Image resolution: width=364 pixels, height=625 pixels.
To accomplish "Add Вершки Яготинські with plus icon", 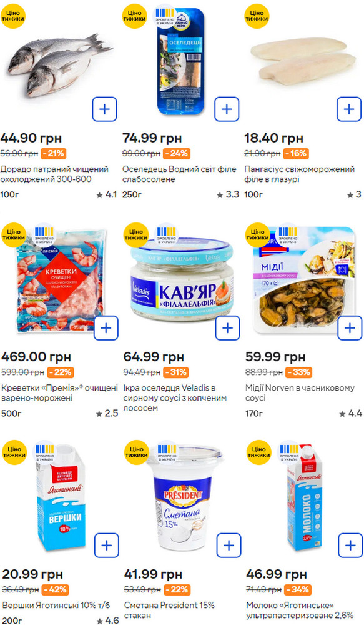I will pyautogui.click(x=107, y=545).
